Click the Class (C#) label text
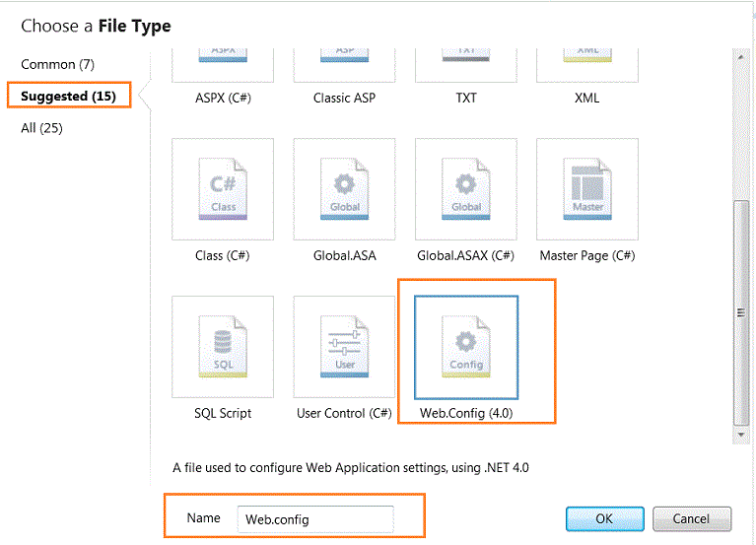The height and width of the screenshot is (545, 756). 223,255
